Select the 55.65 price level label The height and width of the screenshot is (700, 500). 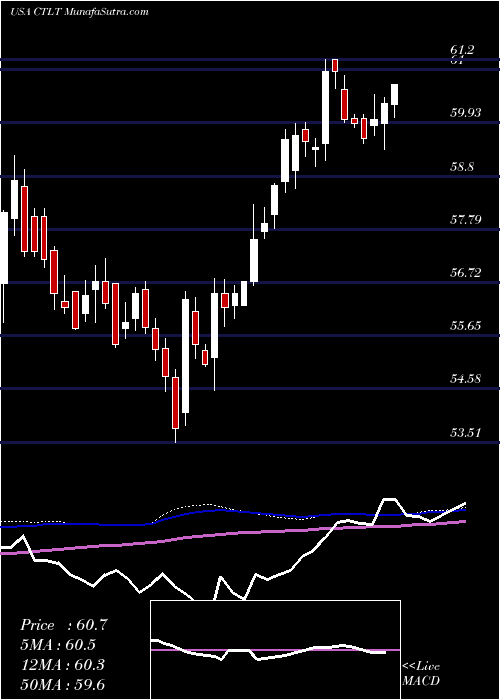[x=466, y=326]
